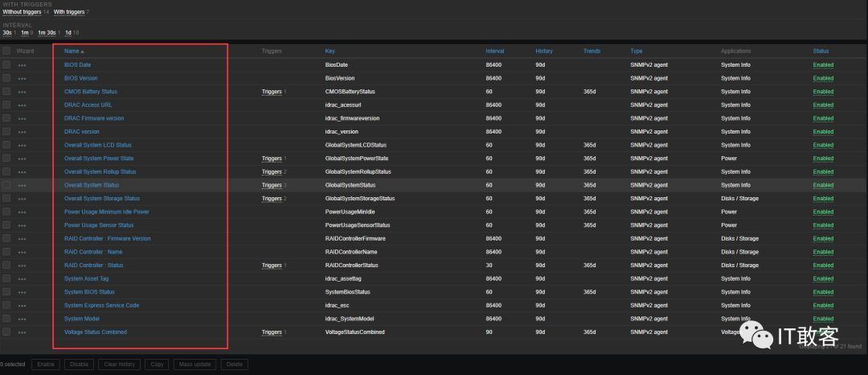Sort items by Trends column header
The height and width of the screenshot is (375, 868).
(x=592, y=51)
